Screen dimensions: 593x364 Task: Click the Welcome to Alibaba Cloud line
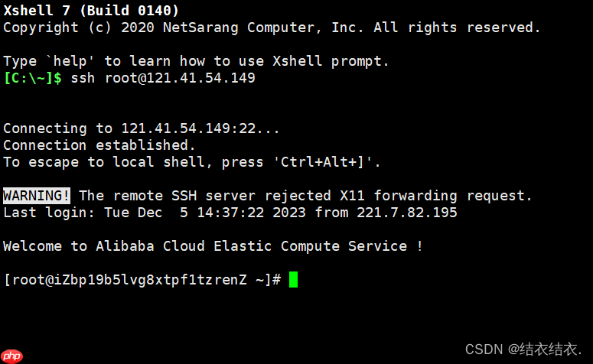click(213, 246)
